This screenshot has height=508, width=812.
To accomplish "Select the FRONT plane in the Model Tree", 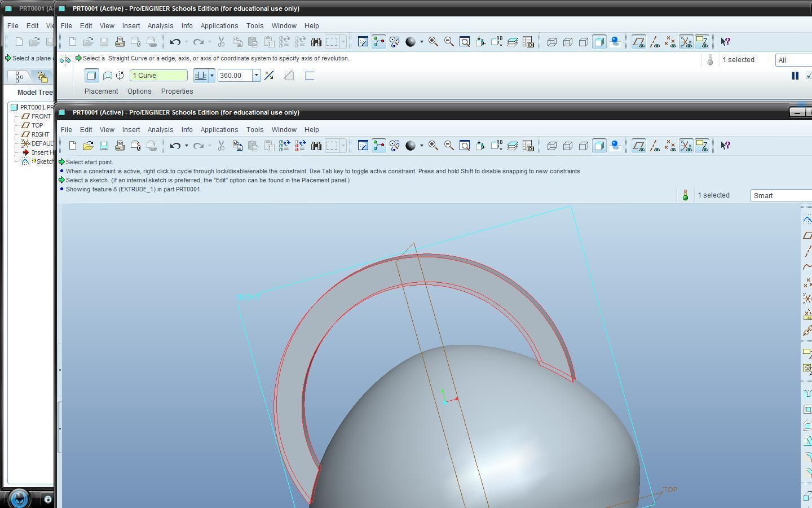I will point(40,116).
